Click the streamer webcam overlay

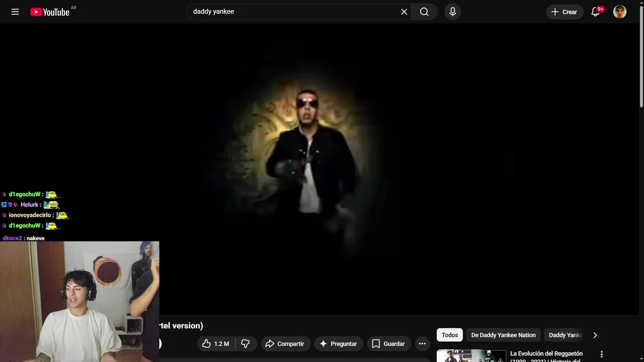(x=79, y=302)
